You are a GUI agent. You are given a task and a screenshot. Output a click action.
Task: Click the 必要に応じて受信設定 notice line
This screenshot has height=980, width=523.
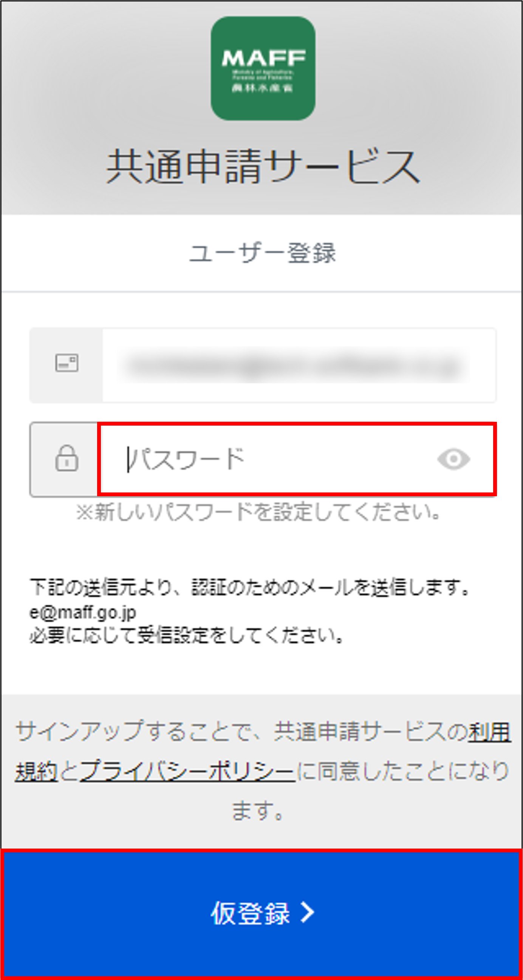[x=187, y=635]
